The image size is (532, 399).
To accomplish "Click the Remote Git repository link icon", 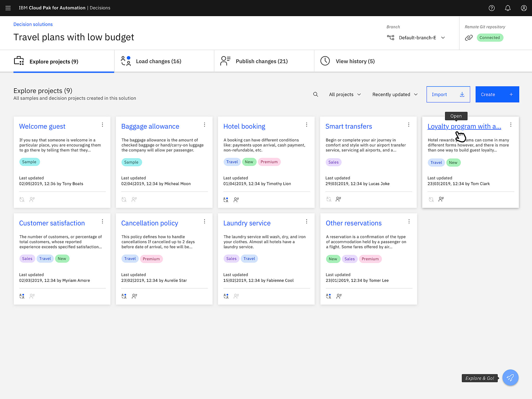I will (469, 38).
